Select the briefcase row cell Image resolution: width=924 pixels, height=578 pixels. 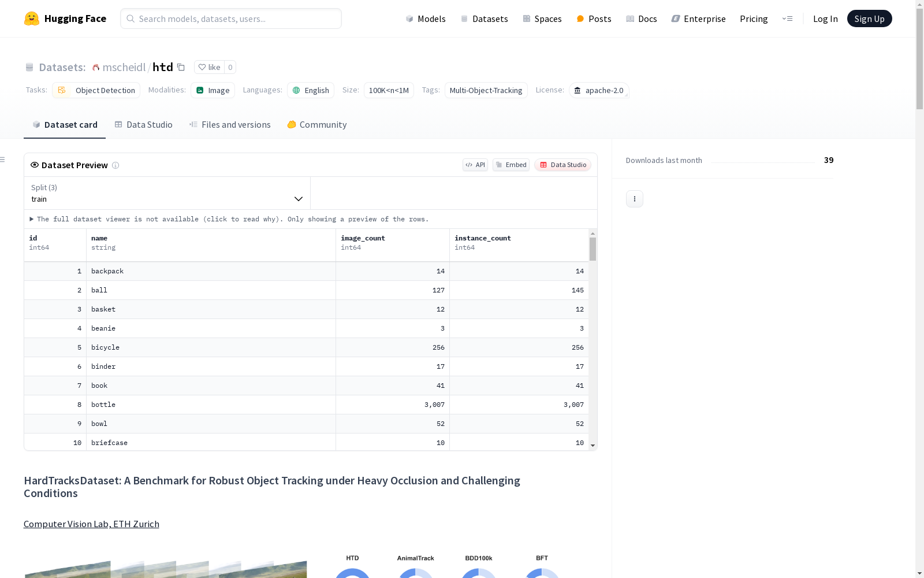click(211, 443)
